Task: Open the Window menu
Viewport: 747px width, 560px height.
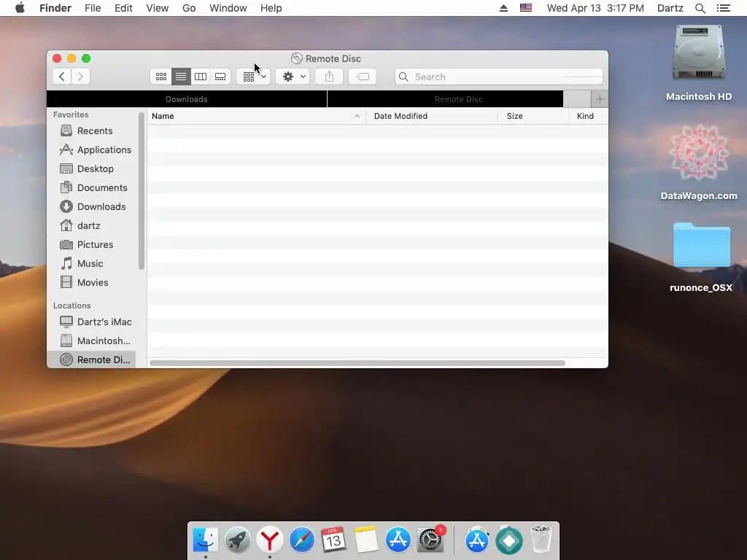Action: pos(228,8)
